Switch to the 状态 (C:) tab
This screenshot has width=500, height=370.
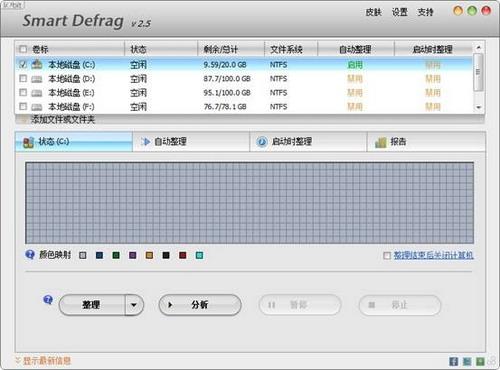click(x=74, y=142)
